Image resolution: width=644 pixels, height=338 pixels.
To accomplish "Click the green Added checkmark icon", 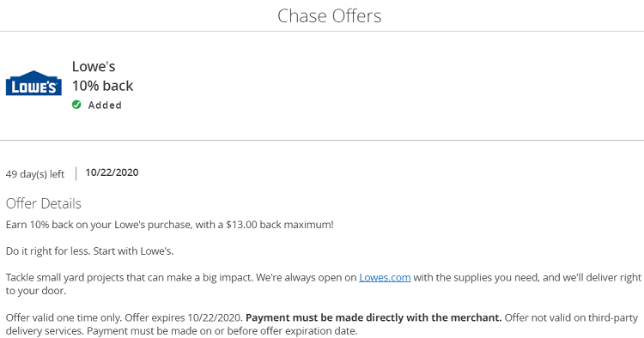I will click(76, 105).
